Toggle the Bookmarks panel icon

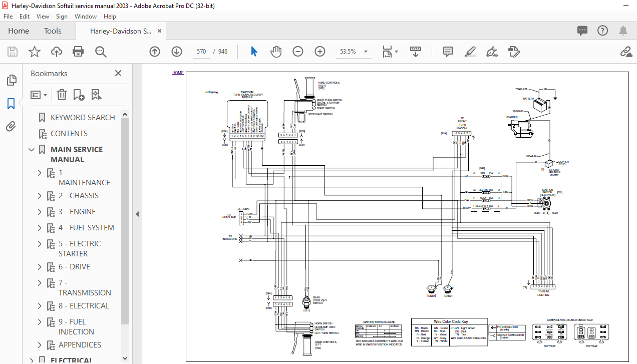pyautogui.click(x=11, y=104)
